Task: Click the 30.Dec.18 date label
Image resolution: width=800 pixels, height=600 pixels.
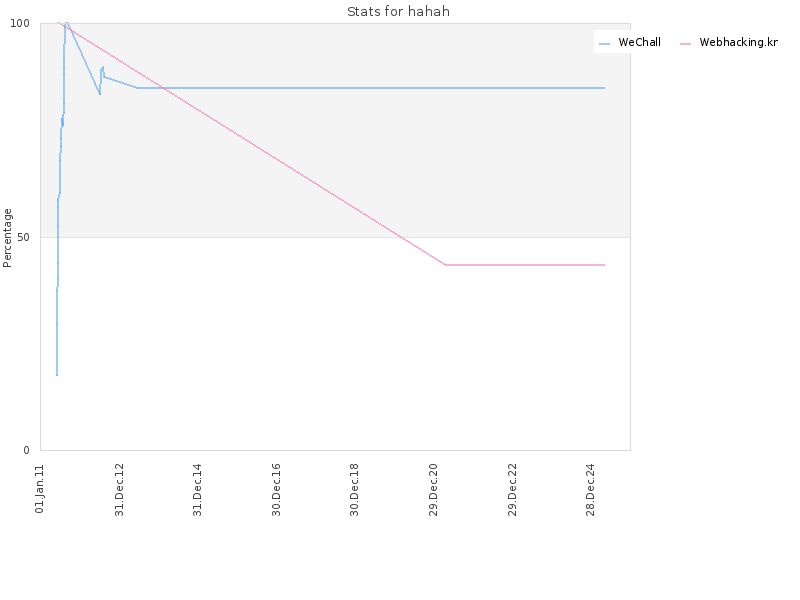Action: point(355,490)
